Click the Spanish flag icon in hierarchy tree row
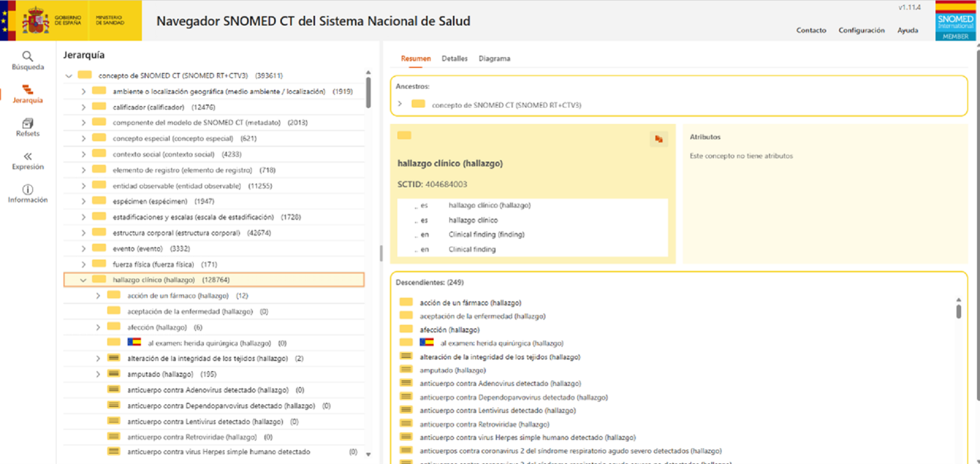980x464 pixels. coord(134,343)
